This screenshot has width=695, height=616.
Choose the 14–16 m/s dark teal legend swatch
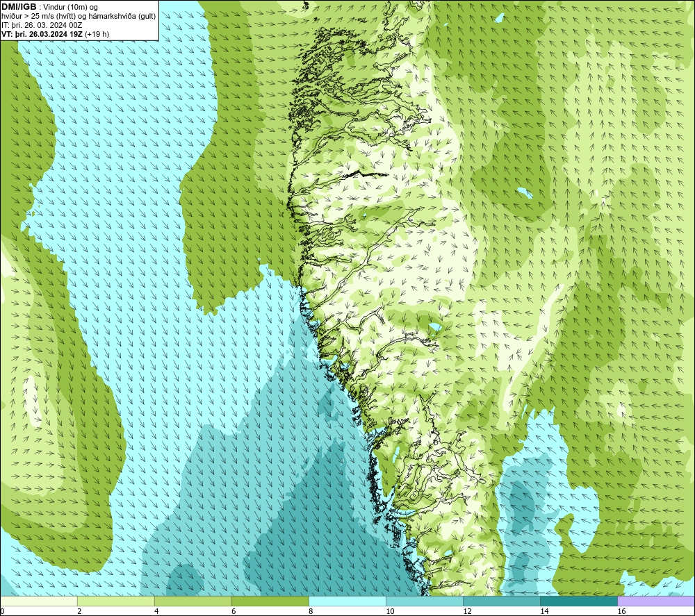click(x=579, y=601)
